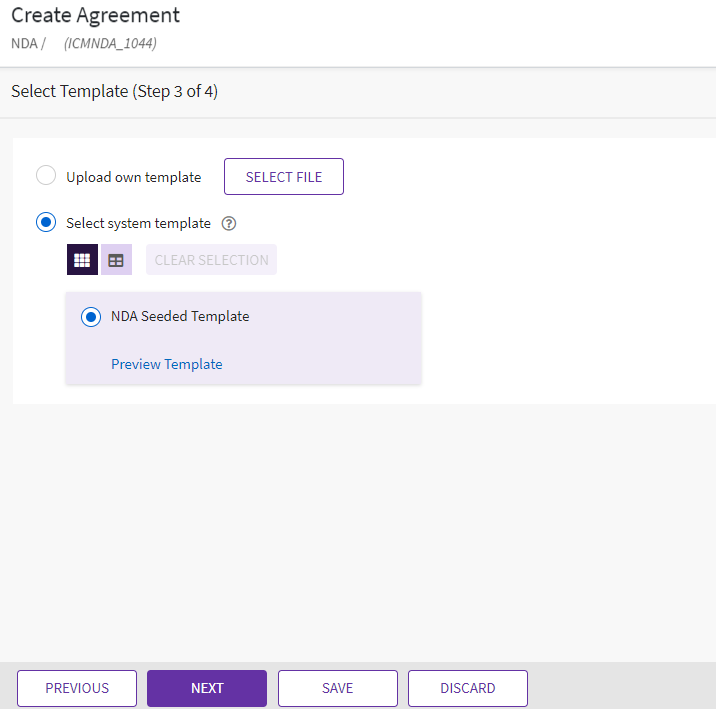Click the Create Agreement page title
This screenshot has height=709, width=716.
96,15
